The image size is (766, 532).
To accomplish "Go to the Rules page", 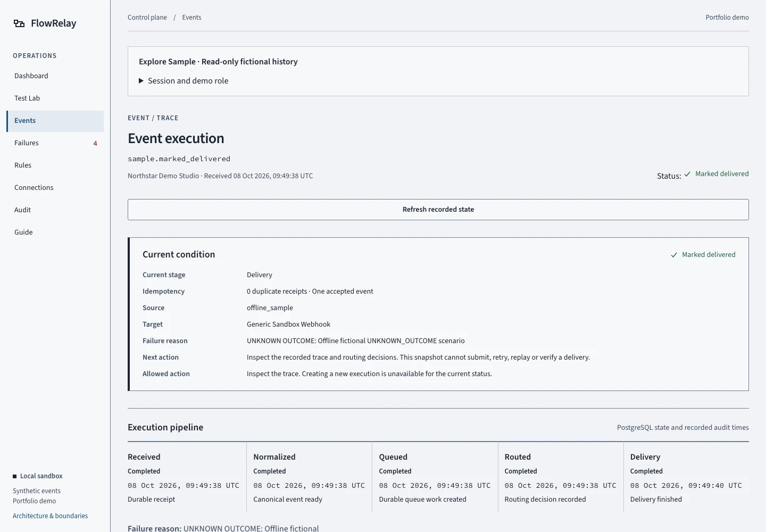I will tap(55, 165).
